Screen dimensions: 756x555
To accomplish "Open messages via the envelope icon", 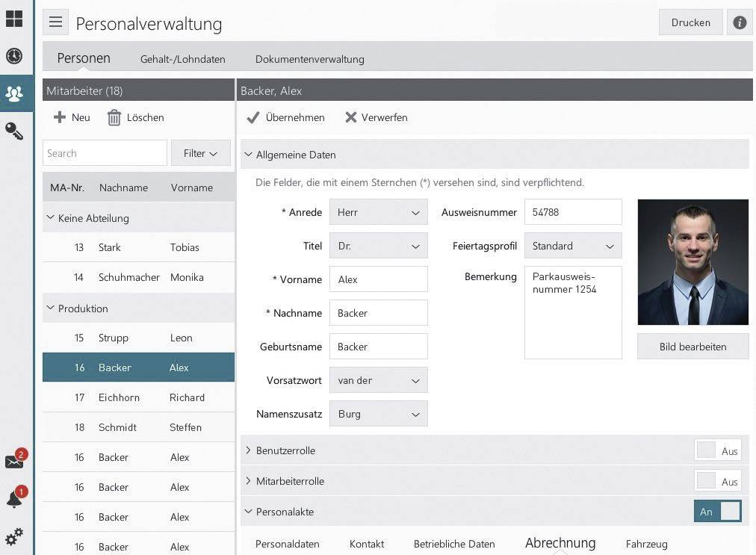I will pyautogui.click(x=15, y=462).
